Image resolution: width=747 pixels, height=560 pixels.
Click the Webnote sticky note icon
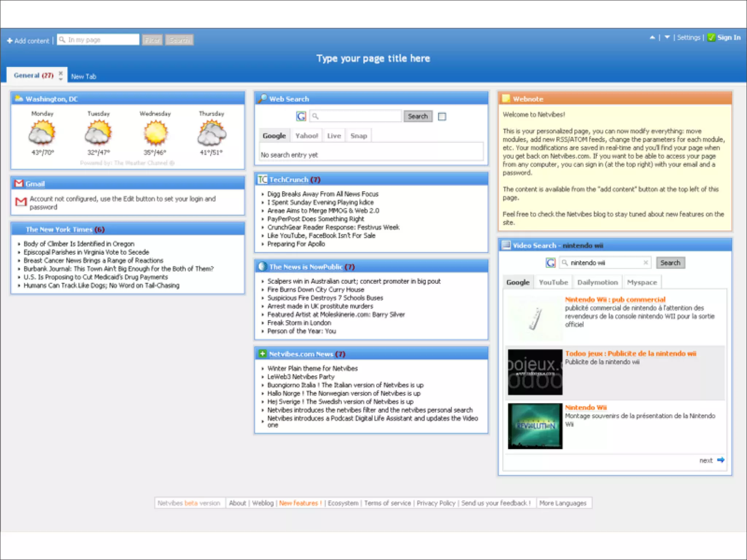(506, 98)
